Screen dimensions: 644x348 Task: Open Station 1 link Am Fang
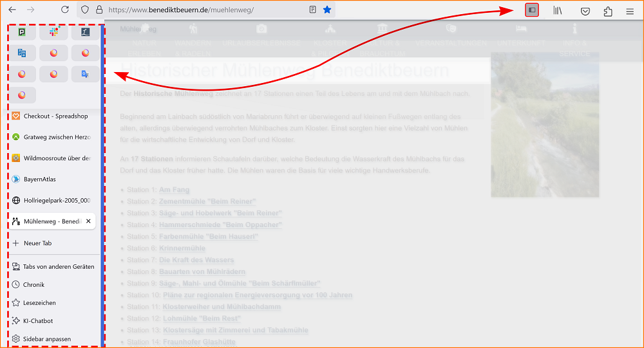(x=174, y=190)
